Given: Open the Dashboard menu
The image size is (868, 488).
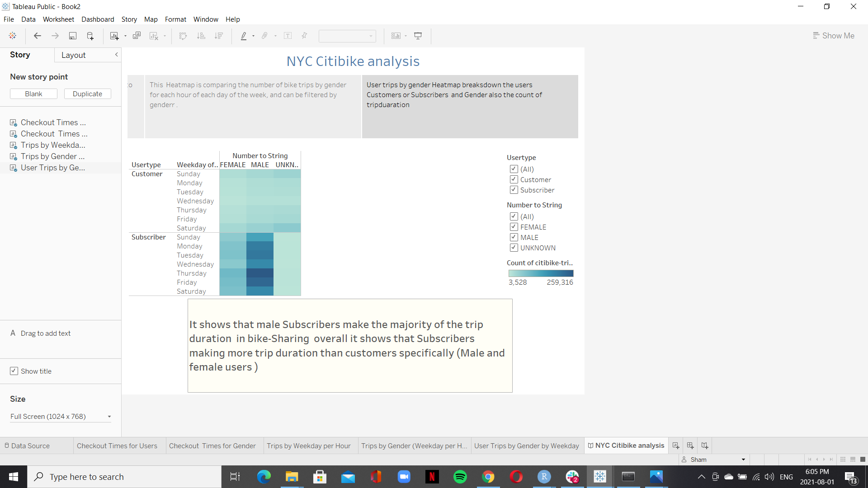Looking at the screenshot, I should 98,19.
